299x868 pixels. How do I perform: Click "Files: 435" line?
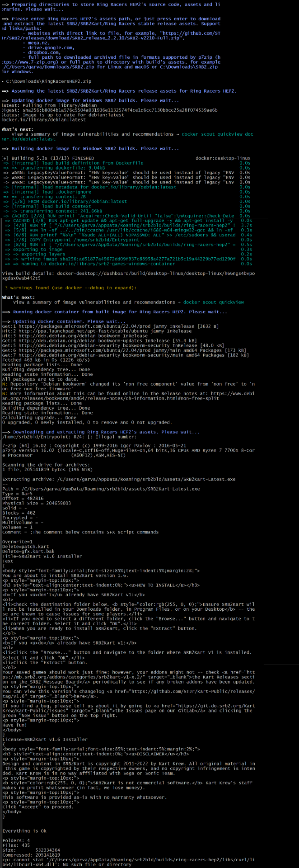(x=16, y=845)
